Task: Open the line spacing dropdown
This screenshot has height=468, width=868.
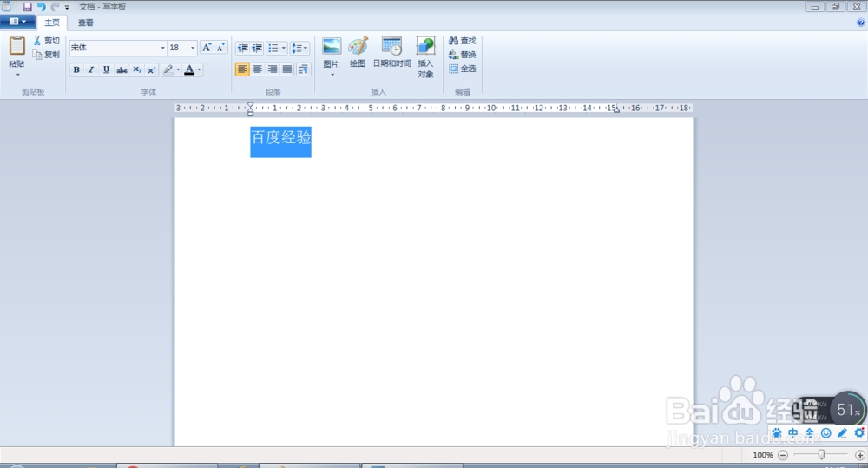Action: [299, 48]
